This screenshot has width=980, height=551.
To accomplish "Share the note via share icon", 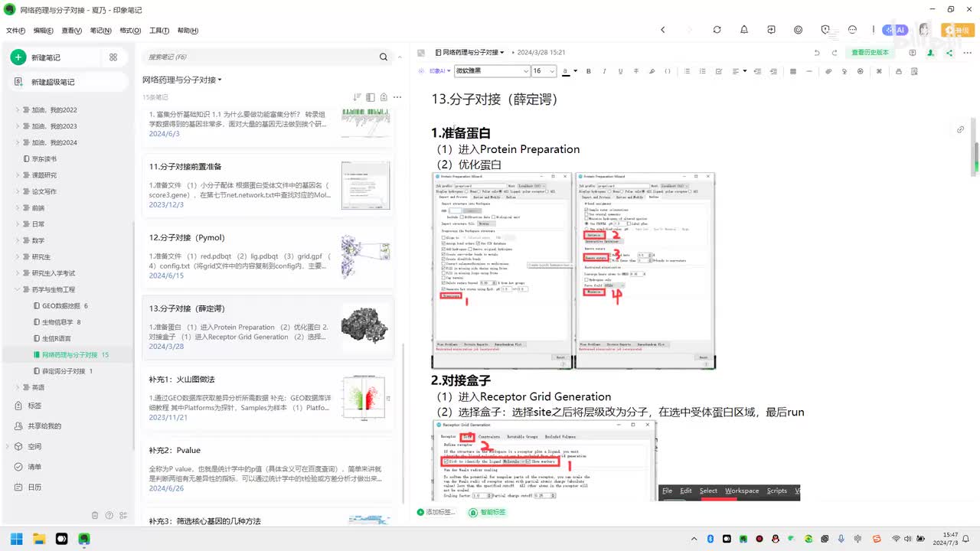I will [x=949, y=52].
